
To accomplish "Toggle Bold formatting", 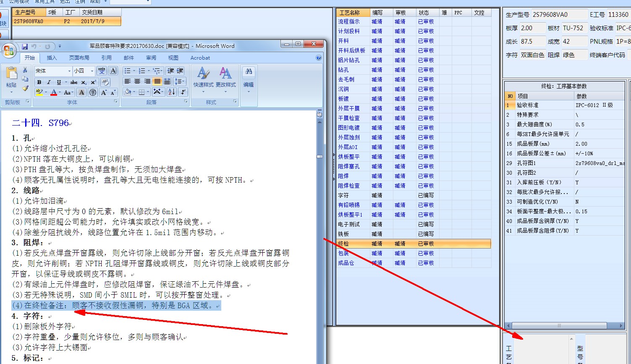I will click(39, 82).
